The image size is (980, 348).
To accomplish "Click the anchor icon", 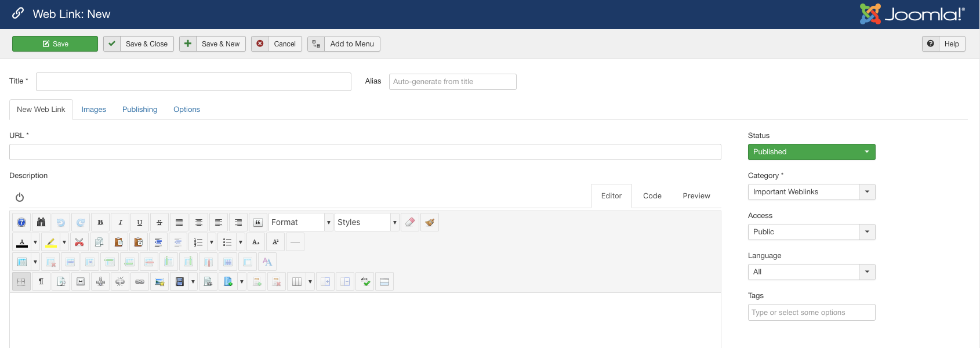I will point(100,281).
